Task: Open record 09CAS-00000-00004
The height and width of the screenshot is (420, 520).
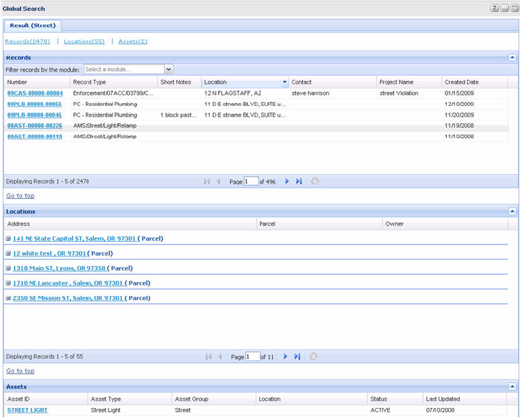Action: click(35, 93)
